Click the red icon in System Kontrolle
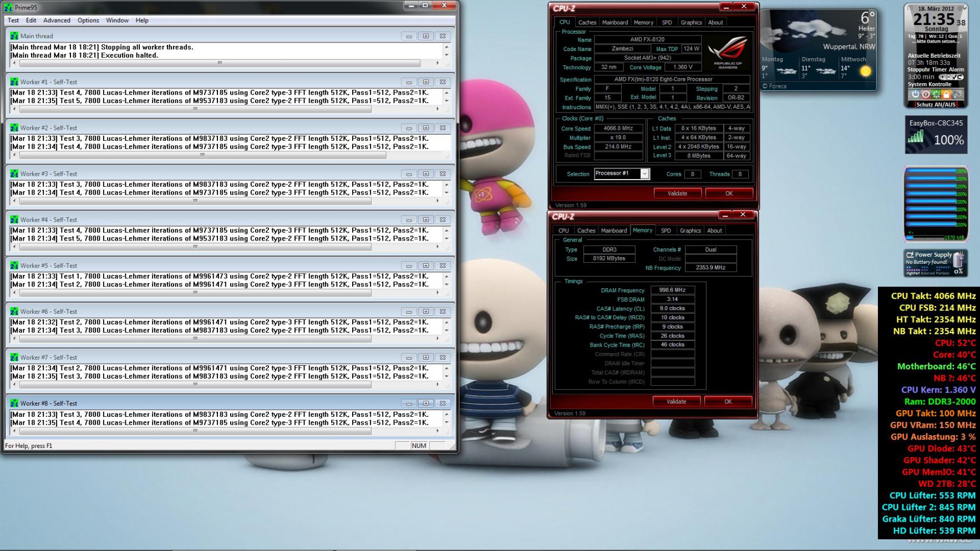Viewport: 980px width, 551px height. coord(926,94)
